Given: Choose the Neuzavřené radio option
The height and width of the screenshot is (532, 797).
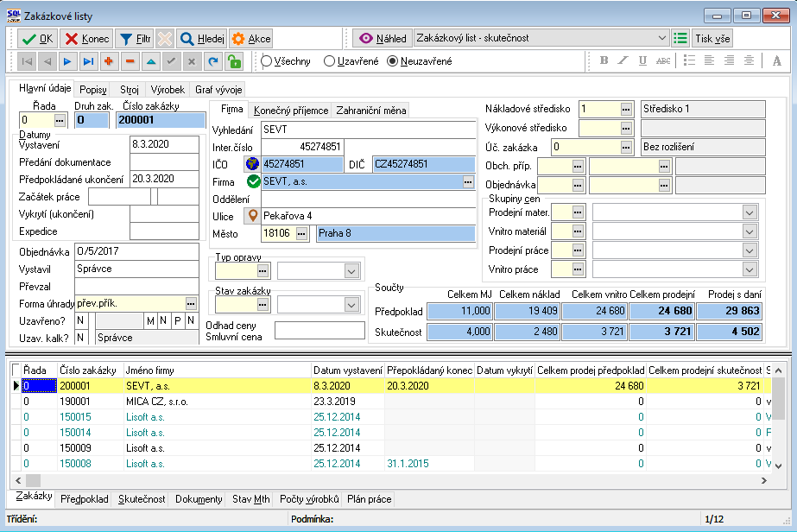Looking at the screenshot, I should click(x=393, y=61).
